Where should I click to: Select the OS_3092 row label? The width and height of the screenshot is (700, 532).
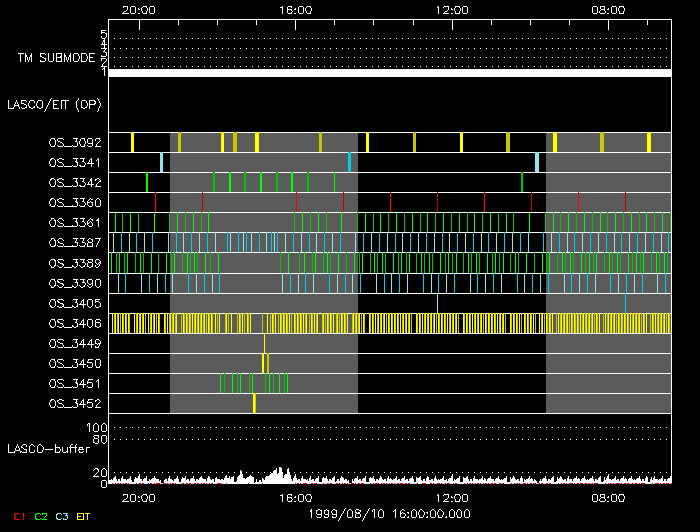click(74, 143)
